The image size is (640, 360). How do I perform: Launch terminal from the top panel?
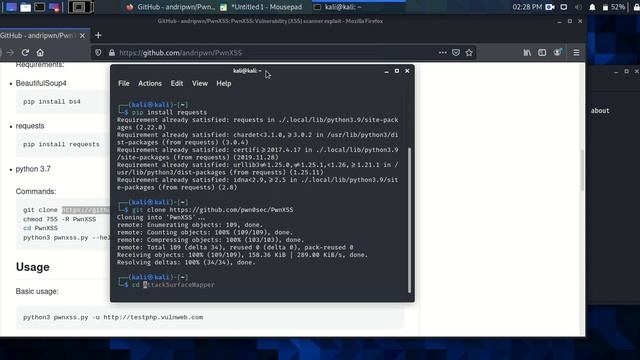40,7
